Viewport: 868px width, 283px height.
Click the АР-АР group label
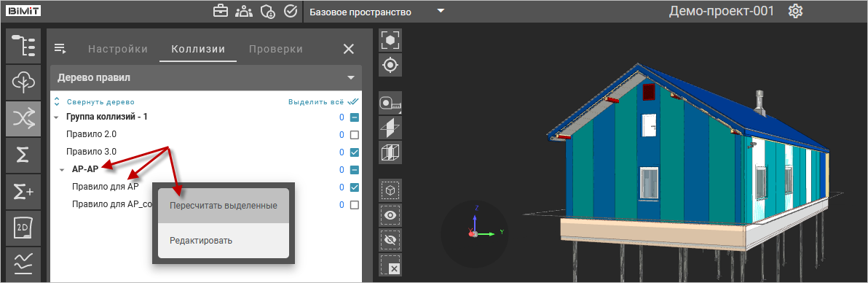click(x=86, y=170)
